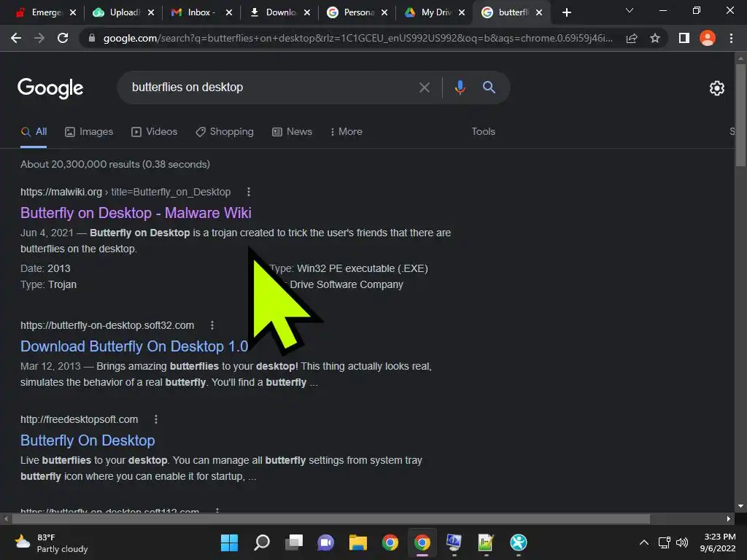The image size is (747, 560).
Task: Click the address bar URL
Action: coord(357,38)
